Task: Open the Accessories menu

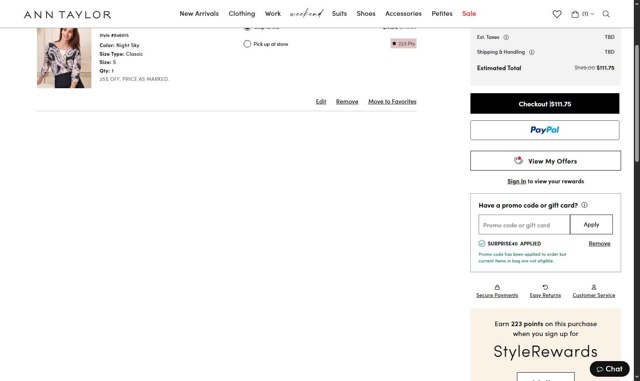Action: 403,13
